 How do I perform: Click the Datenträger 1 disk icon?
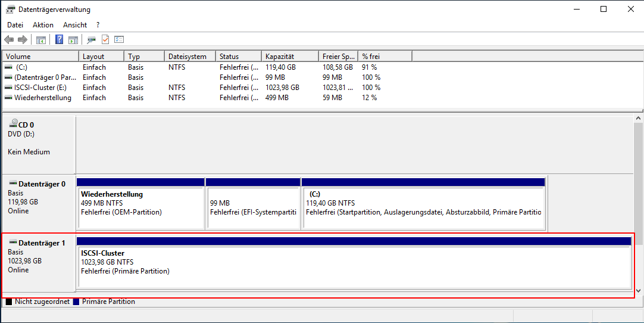(13, 242)
